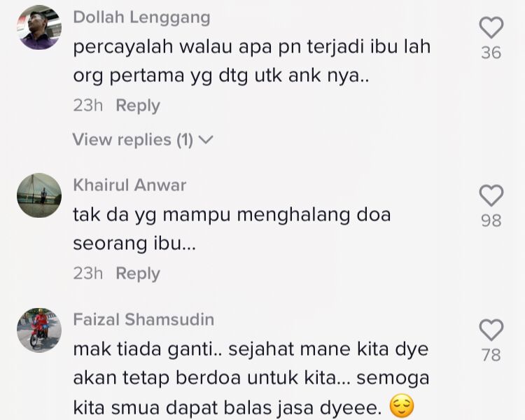Tap the 98 likes count
Viewport: 525px width, 420px height.
[491, 220]
